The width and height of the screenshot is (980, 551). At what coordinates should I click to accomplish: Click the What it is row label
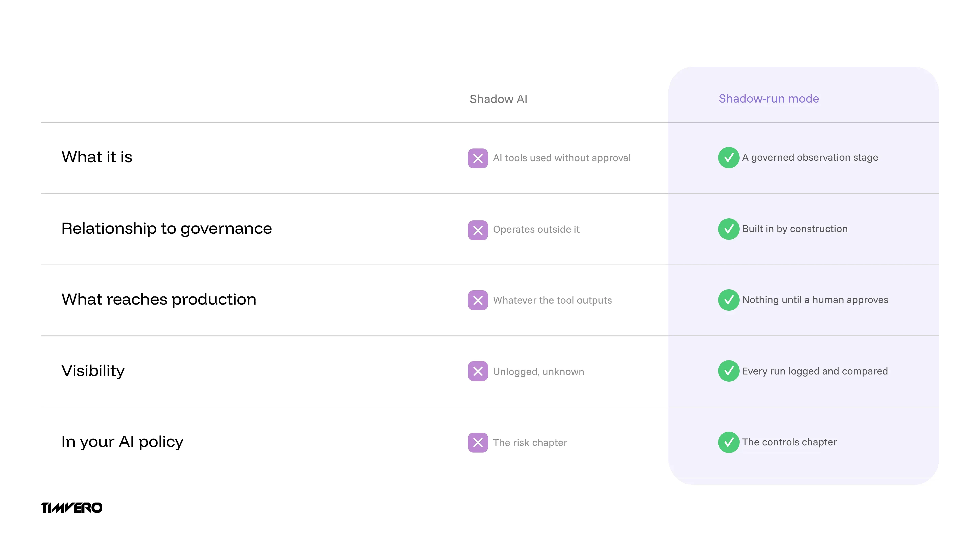click(x=97, y=157)
